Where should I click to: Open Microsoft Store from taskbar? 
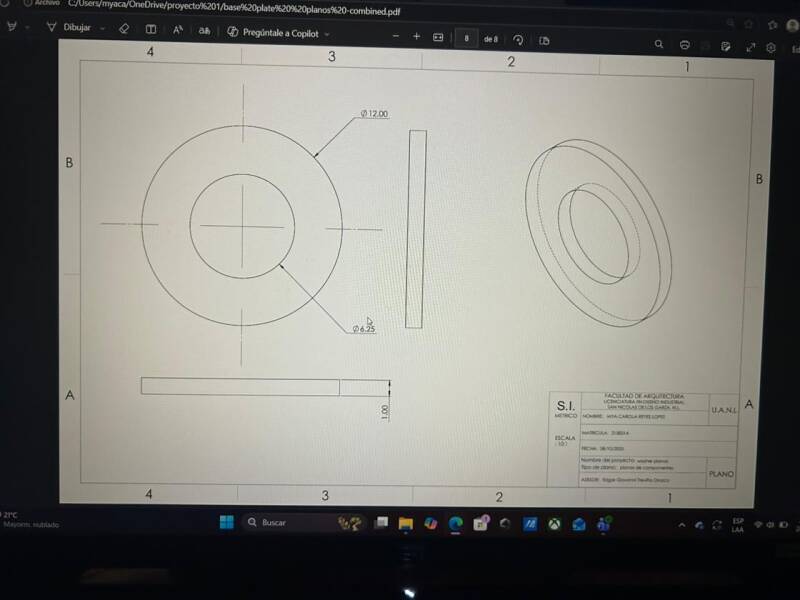480,524
